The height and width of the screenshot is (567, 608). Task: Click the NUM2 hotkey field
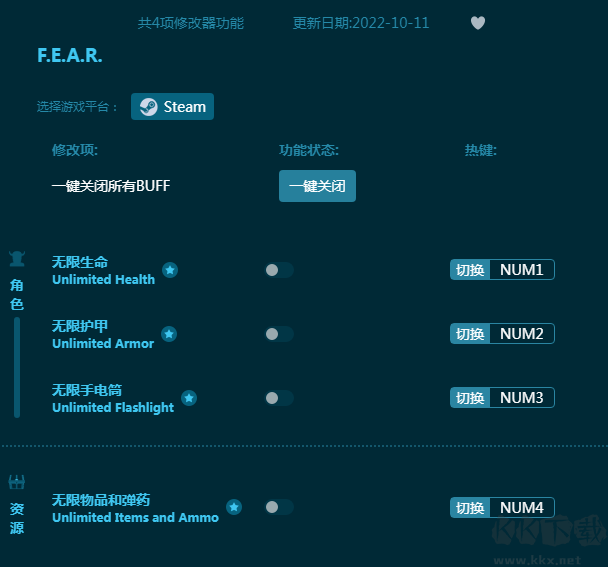pos(521,334)
